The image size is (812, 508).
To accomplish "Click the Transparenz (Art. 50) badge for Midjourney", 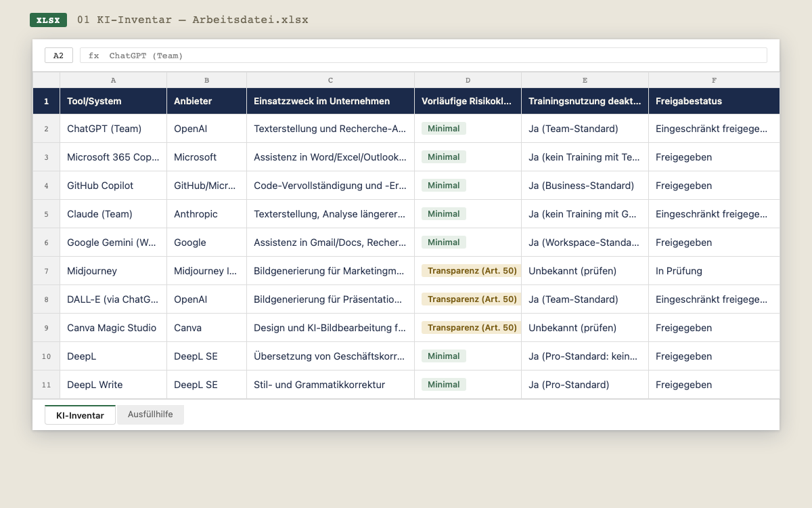I will [x=472, y=271].
